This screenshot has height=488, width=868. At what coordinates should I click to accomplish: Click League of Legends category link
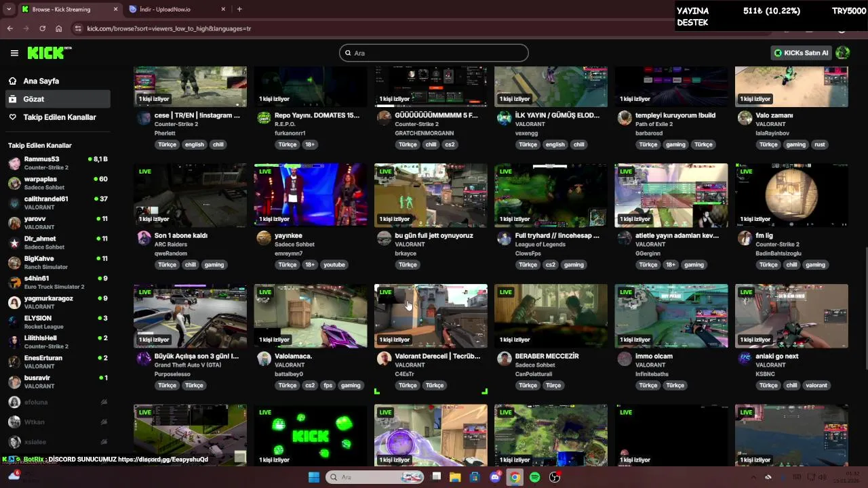point(540,244)
